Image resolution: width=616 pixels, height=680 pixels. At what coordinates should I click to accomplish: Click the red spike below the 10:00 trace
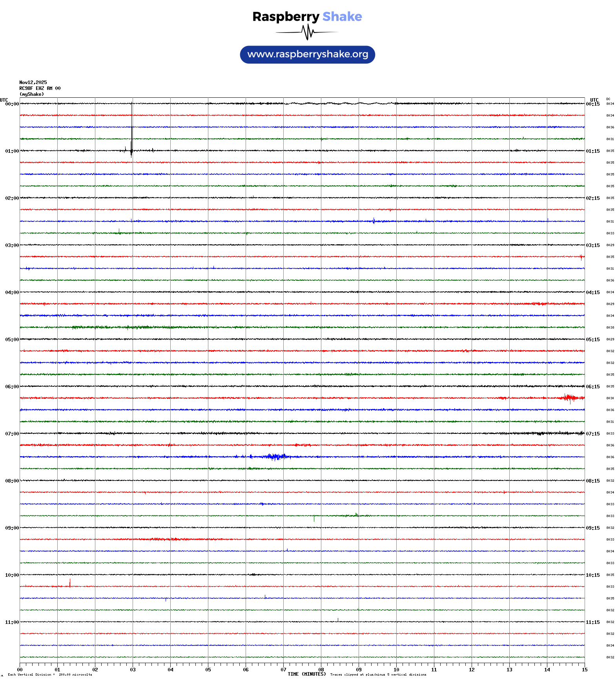[x=70, y=583]
